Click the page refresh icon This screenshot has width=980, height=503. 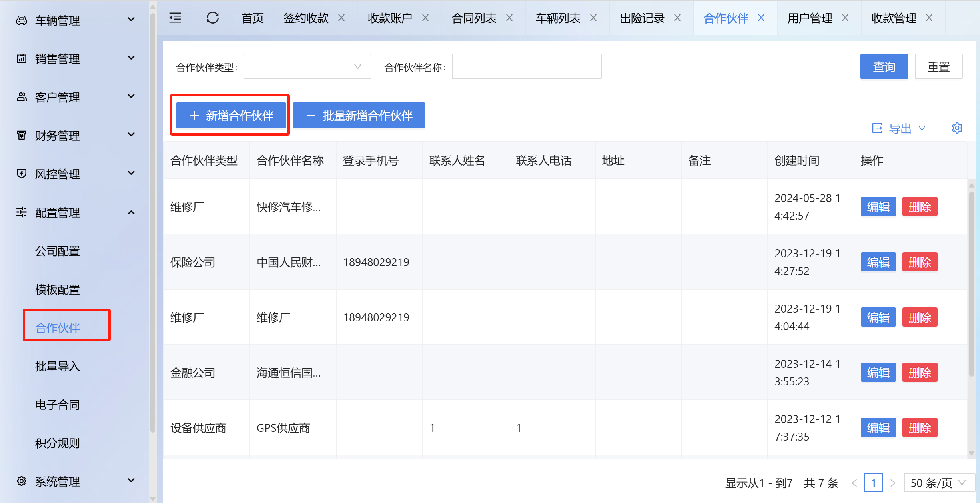coord(213,18)
